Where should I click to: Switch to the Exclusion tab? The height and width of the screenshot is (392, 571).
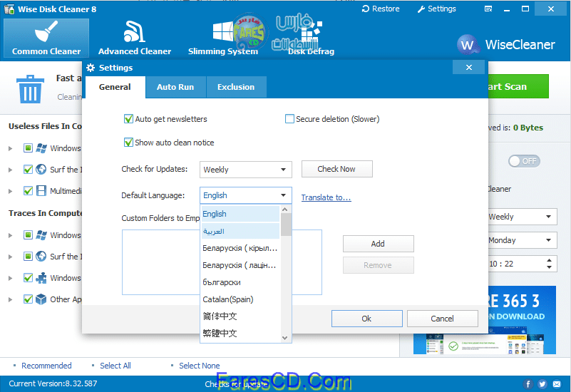coord(236,87)
